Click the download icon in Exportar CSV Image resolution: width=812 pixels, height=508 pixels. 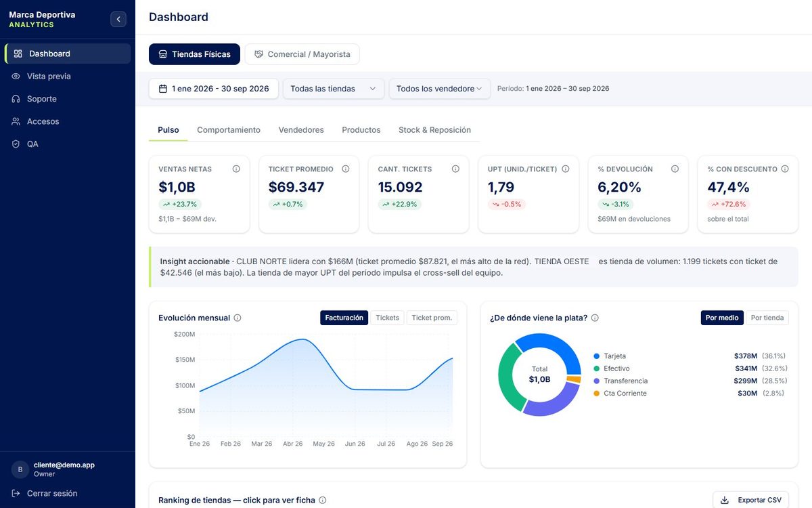[x=725, y=500]
